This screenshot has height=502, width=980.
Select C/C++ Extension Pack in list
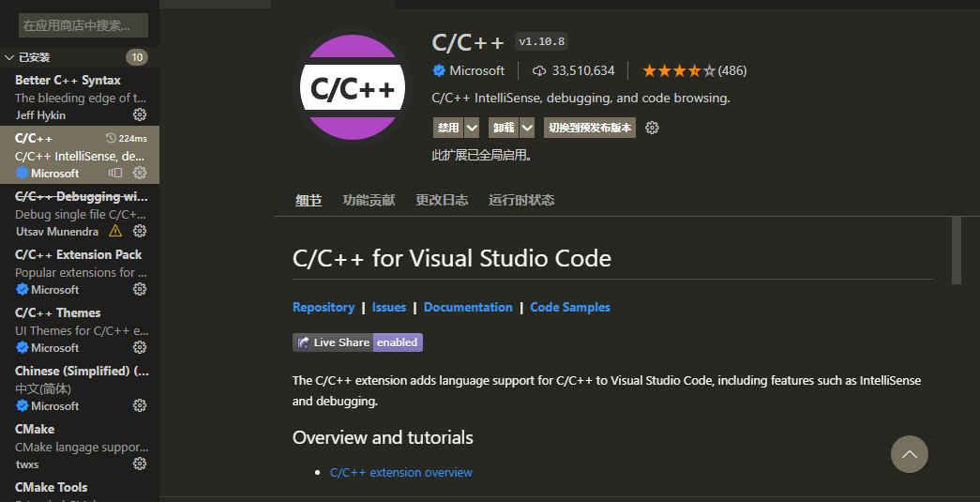tap(80, 271)
